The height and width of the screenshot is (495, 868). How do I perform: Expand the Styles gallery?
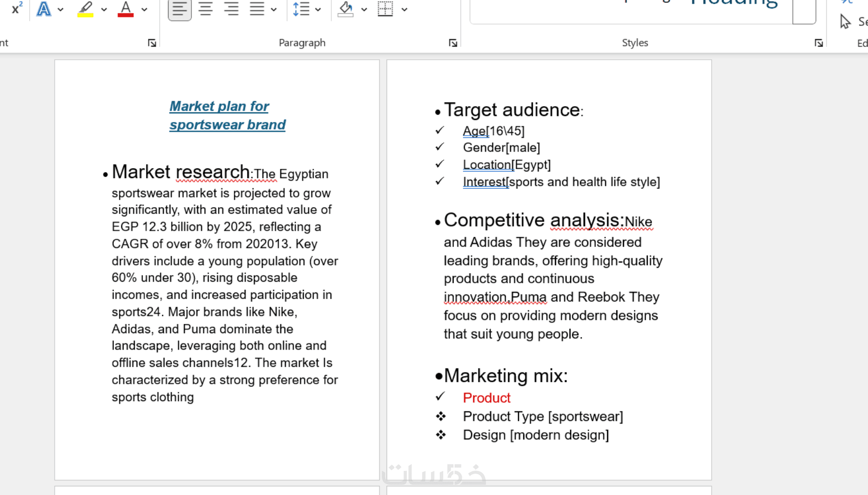click(x=804, y=12)
